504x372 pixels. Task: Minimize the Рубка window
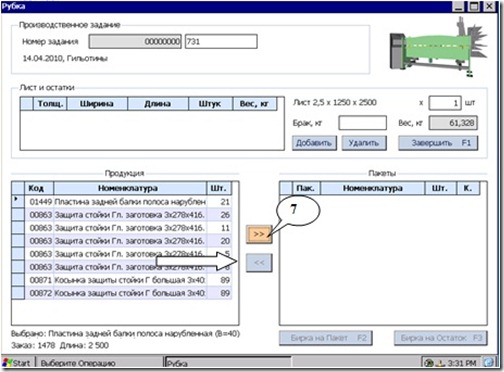click(459, 6)
